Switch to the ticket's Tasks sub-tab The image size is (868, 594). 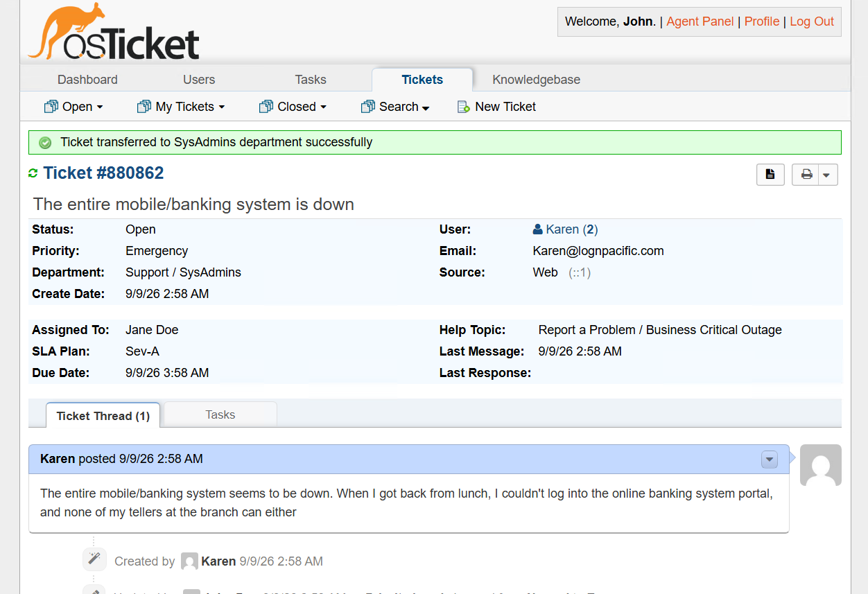pyautogui.click(x=220, y=414)
